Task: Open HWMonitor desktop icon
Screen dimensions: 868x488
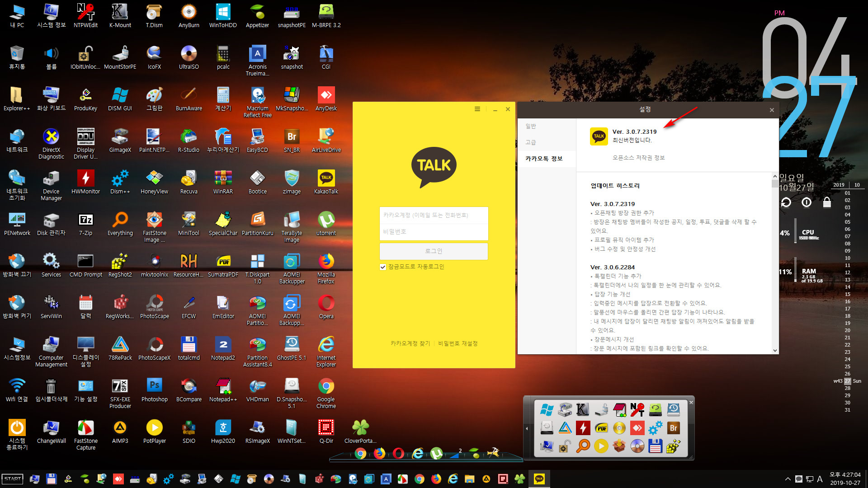Action: [85, 182]
